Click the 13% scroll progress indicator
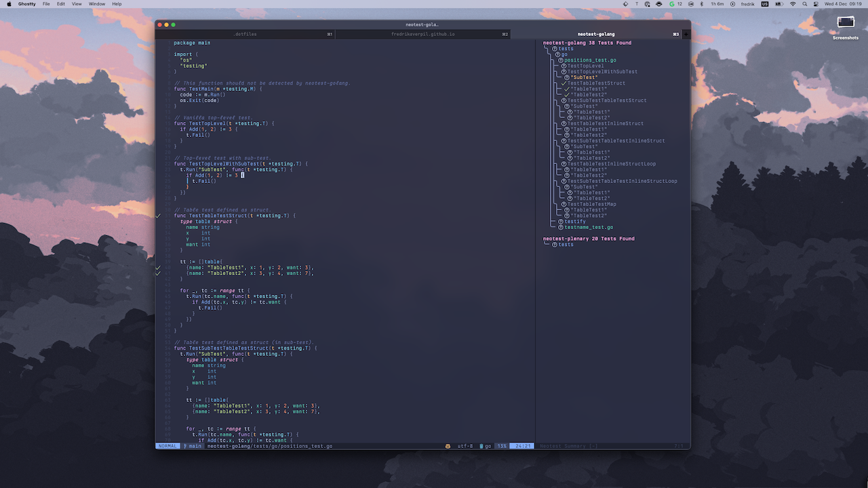Viewport: 868px width, 488px height. 501,446
